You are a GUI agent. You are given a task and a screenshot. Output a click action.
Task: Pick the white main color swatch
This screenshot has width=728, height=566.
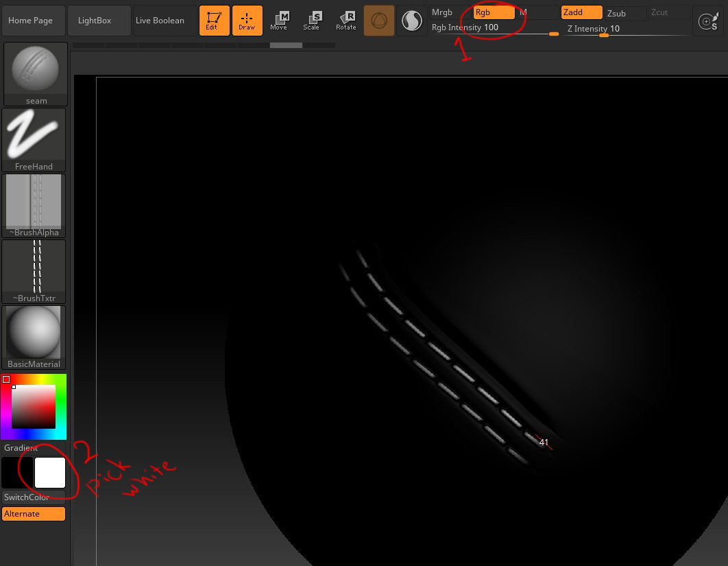coord(50,473)
